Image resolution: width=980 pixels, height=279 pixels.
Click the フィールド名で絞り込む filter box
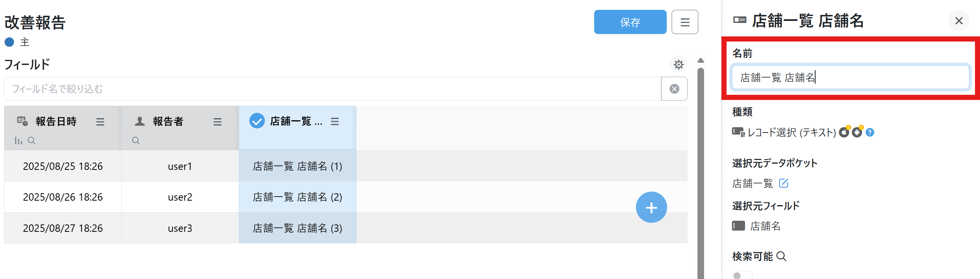pos(332,89)
